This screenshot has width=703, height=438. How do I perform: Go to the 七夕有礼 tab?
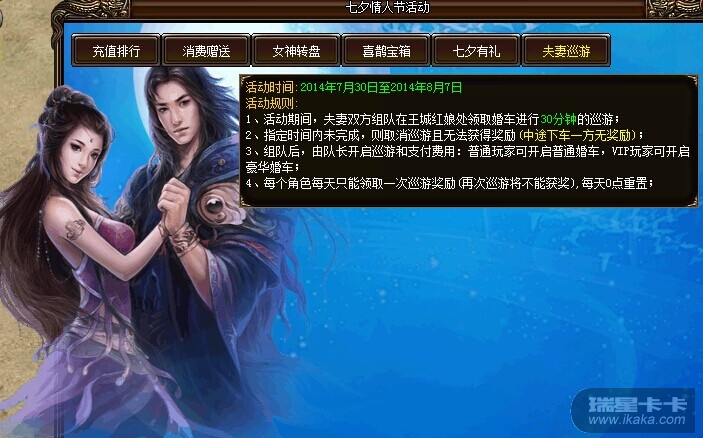[476, 51]
